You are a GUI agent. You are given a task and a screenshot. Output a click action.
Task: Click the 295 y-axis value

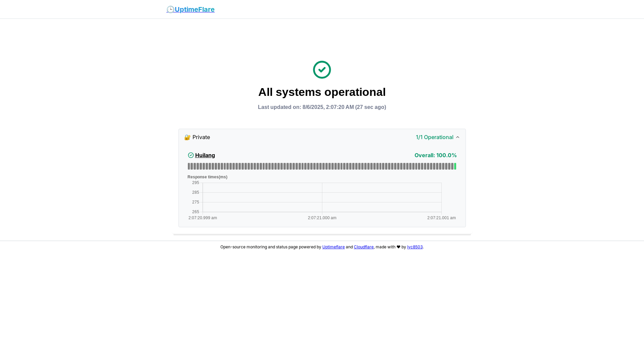click(x=196, y=183)
